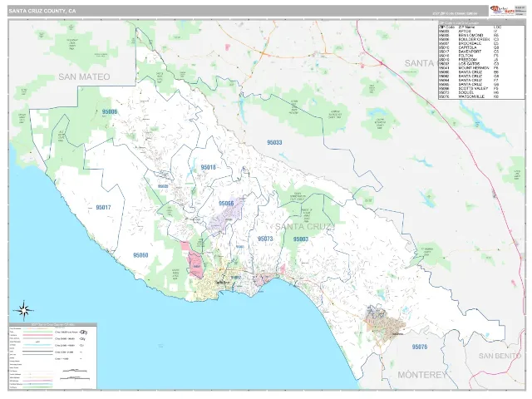Click the SAN MATEO county label
The image size is (532, 399).
tap(84, 76)
